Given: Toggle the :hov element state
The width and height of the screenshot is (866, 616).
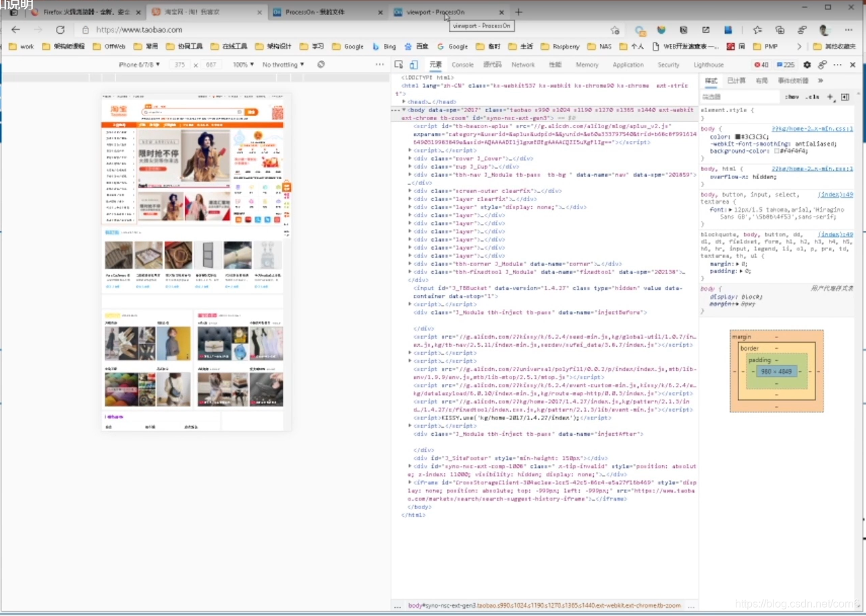Looking at the screenshot, I should [792, 97].
